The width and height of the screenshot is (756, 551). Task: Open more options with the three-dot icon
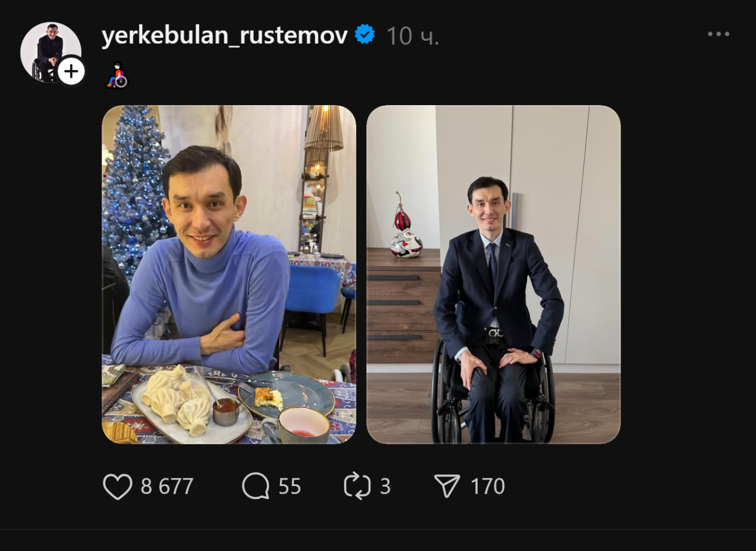[717, 34]
